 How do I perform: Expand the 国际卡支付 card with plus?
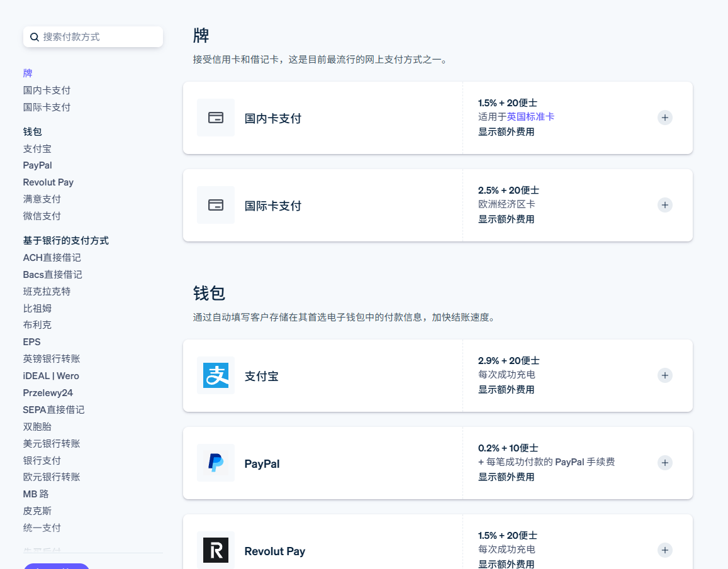665,205
